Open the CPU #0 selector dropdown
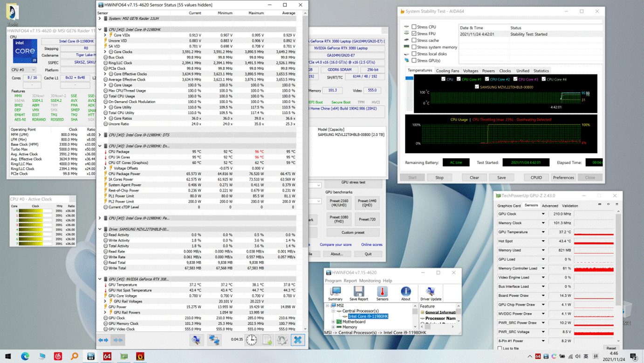The width and height of the screenshot is (644, 363). pos(23,70)
